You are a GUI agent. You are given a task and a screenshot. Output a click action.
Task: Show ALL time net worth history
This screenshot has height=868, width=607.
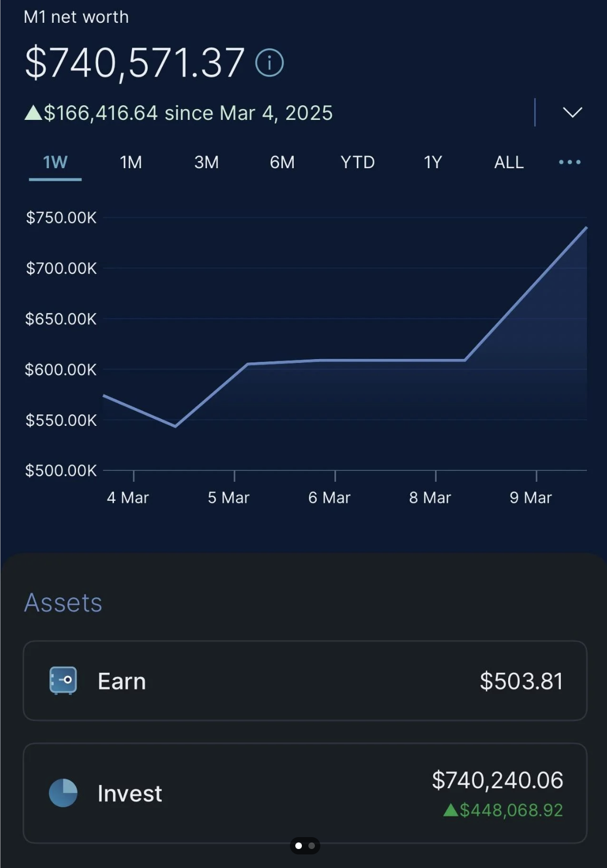pyautogui.click(x=509, y=162)
